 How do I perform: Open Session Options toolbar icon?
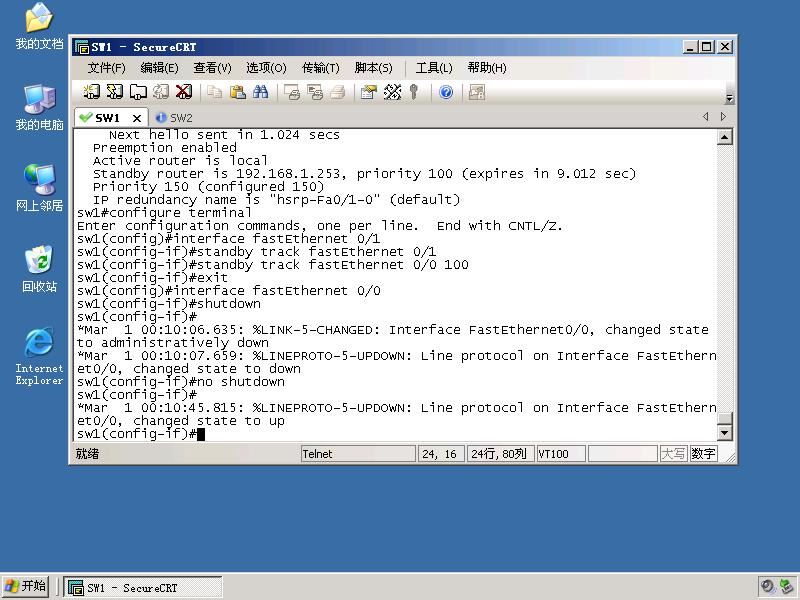point(368,92)
